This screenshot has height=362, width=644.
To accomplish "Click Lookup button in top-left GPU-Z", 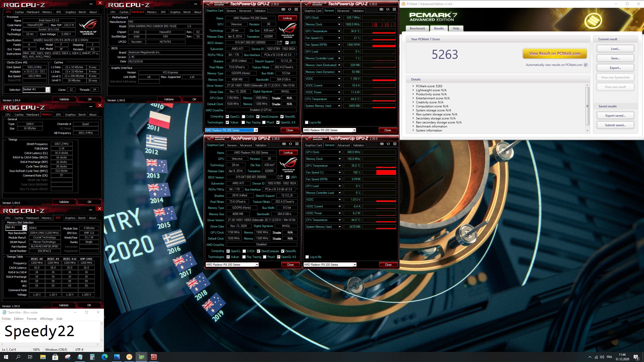I will [287, 18].
